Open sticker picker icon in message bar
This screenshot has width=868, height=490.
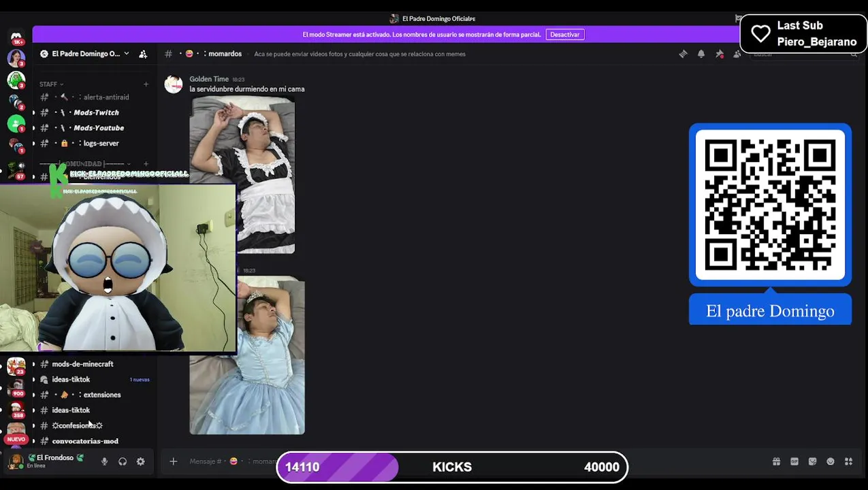(x=812, y=461)
